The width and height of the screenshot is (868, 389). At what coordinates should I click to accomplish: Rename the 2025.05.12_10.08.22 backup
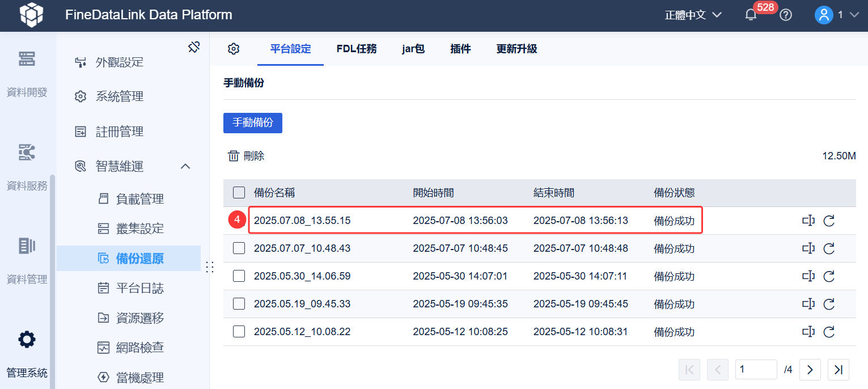tap(808, 332)
